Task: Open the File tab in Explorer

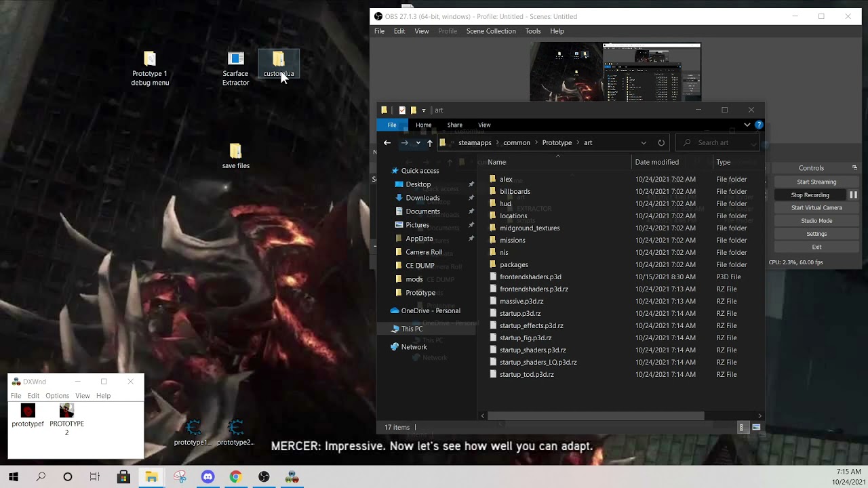Action: coord(392,125)
